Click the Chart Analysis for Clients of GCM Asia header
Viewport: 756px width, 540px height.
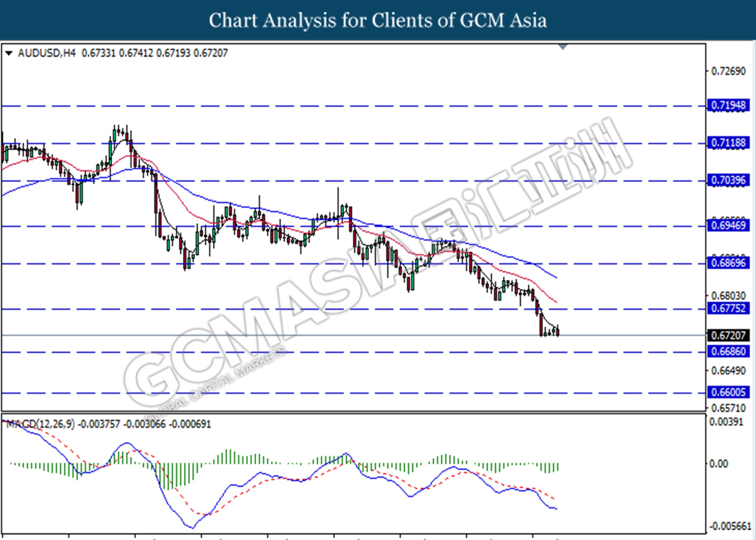coord(378,20)
